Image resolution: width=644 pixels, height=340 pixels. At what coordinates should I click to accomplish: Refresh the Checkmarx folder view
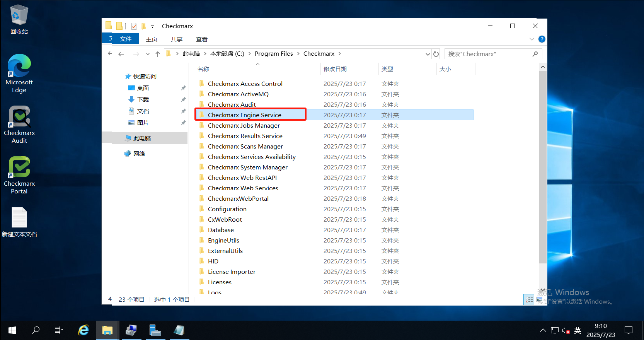(436, 54)
